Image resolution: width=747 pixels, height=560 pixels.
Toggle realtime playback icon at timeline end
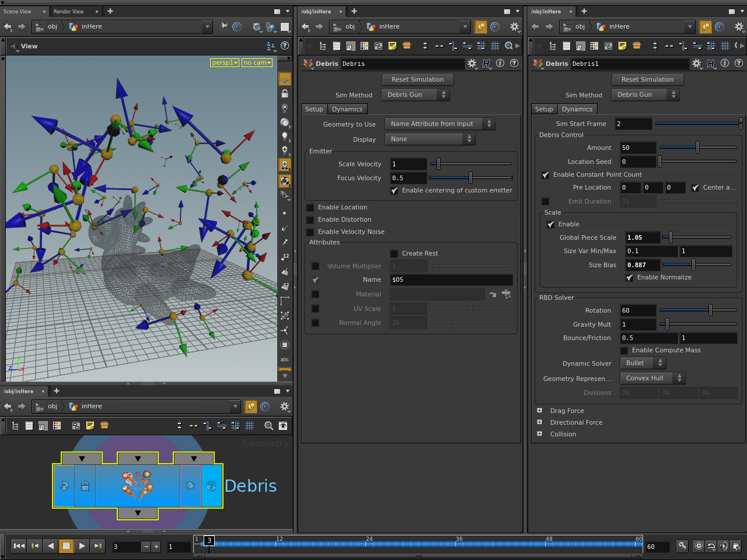pyautogui.click(x=699, y=546)
